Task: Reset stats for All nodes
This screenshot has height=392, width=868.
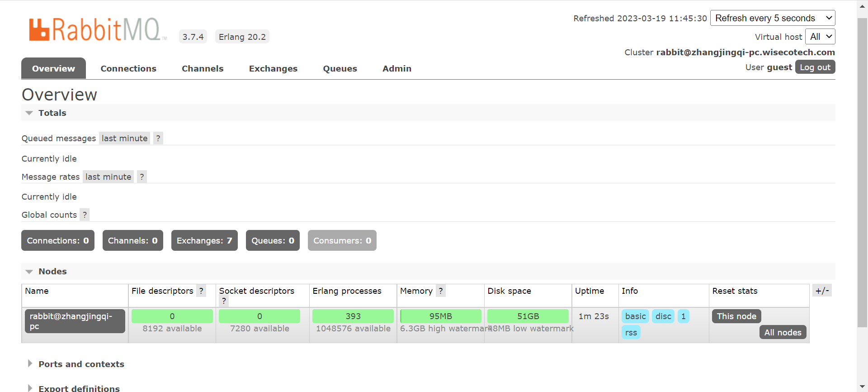Action: pyautogui.click(x=783, y=332)
